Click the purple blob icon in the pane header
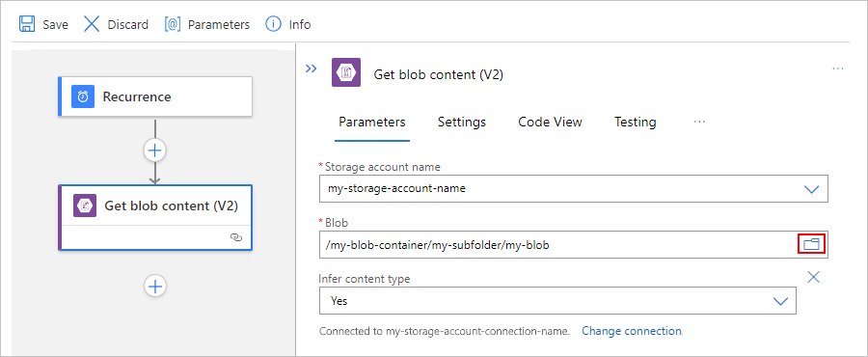 coord(346,72)
